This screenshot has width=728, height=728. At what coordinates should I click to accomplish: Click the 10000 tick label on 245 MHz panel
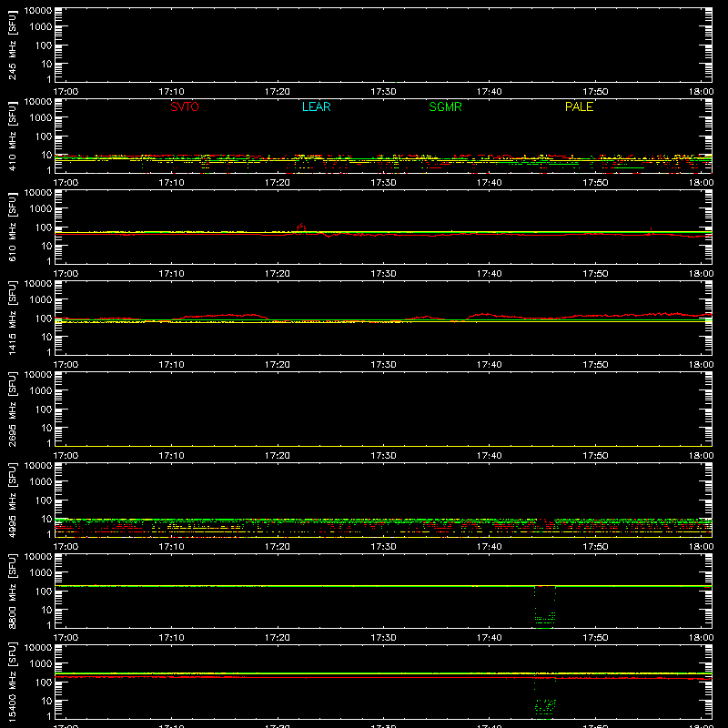click(x=38, y=11)
